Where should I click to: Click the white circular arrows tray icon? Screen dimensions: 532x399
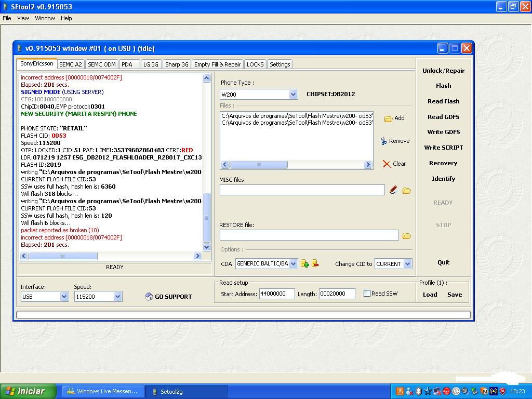click(x=456, y=391)
